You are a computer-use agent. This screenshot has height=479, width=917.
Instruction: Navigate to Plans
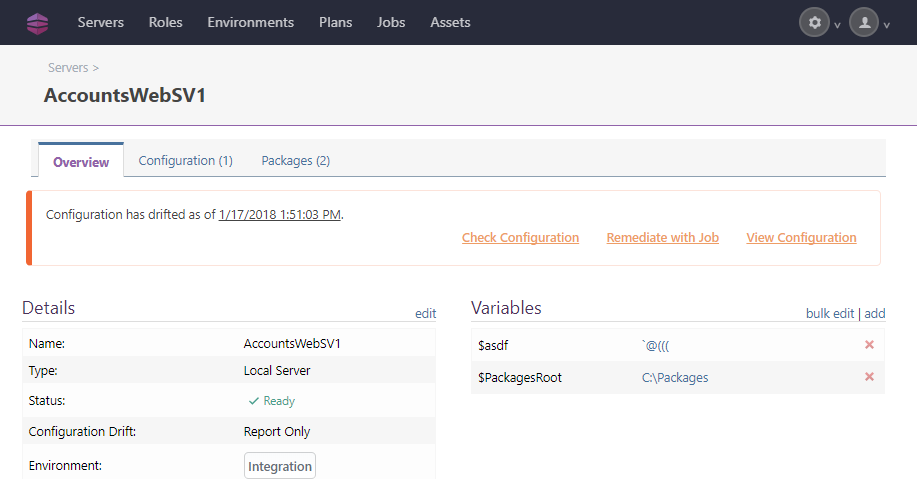pos(335,22)
